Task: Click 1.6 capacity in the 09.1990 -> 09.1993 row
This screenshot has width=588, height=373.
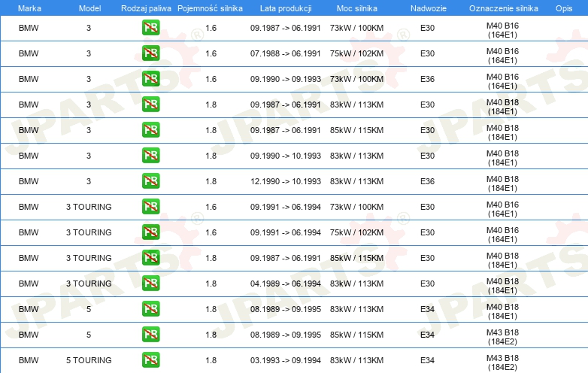Action: coord(211,79)
